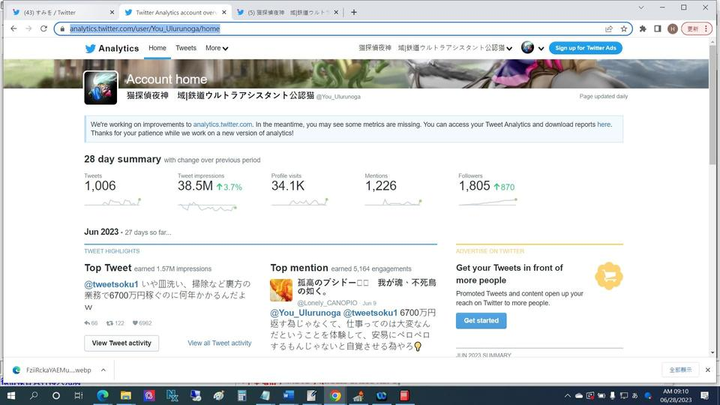Viewport: 720px width, 405px height.
Task: Click the reply icon under Top Tweet
Action: (x=87, y=323)
